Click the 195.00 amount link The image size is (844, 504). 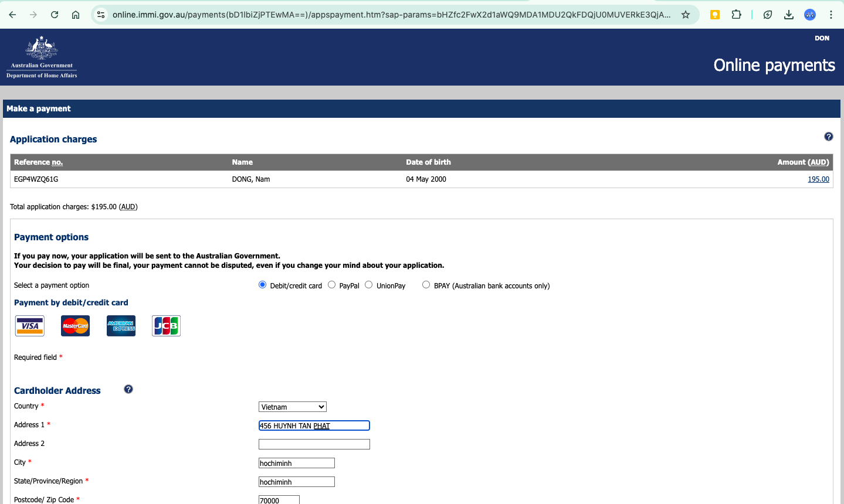(x=818, y=179)
